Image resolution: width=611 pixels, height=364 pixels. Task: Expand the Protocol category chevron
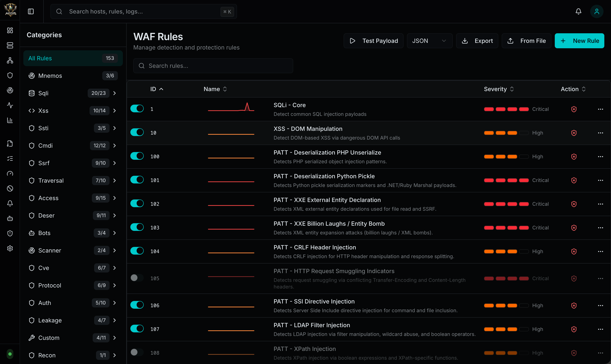click(115, 285)
